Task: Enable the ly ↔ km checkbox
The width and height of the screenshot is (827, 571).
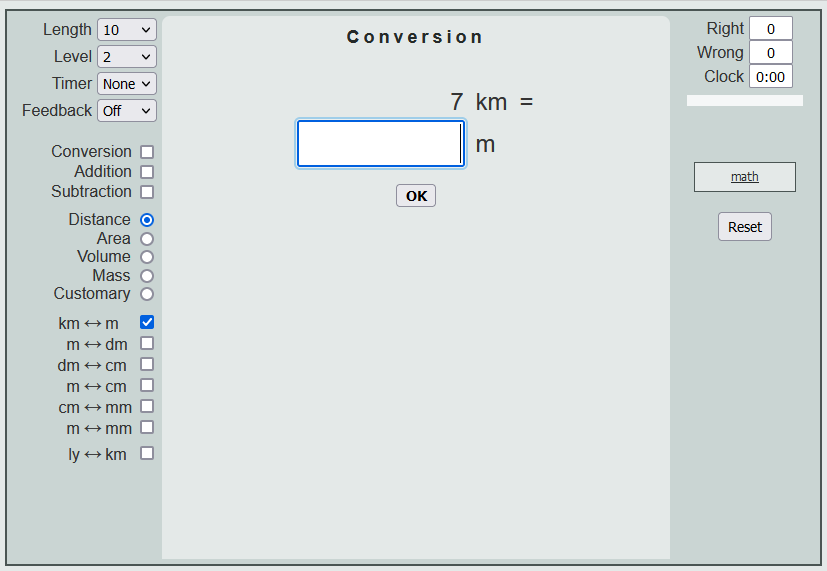Action: 147,453
